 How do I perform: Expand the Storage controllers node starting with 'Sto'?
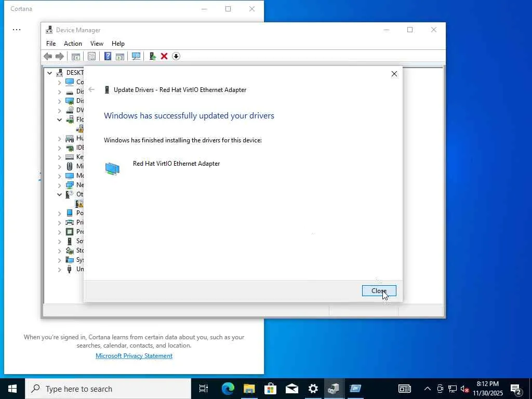(59, 251)
